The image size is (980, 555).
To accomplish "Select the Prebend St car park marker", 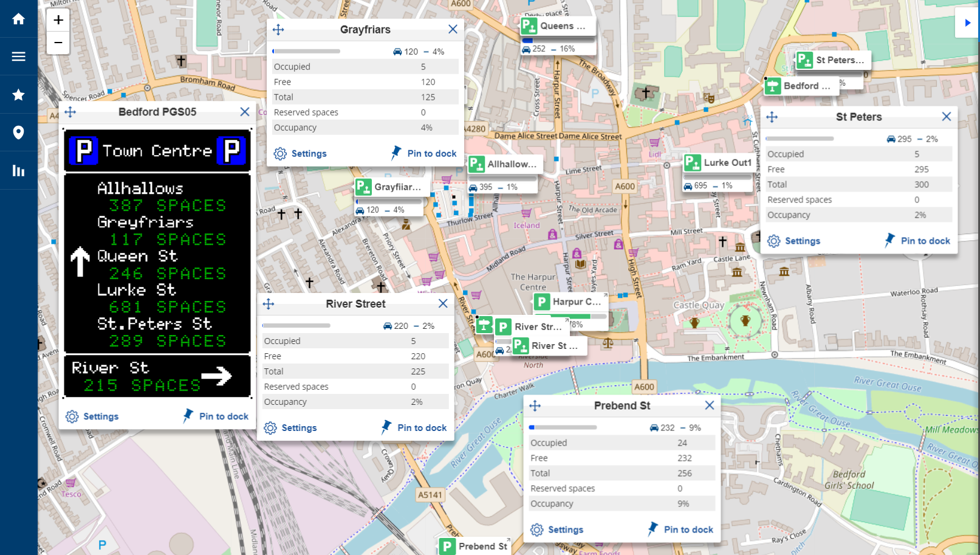I will point(475,546).
